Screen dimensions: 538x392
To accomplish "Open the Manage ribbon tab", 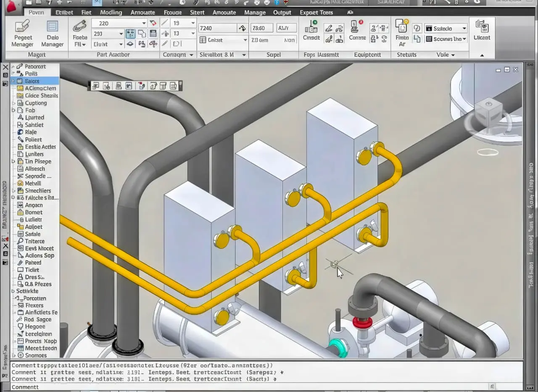I will point(255,12).
